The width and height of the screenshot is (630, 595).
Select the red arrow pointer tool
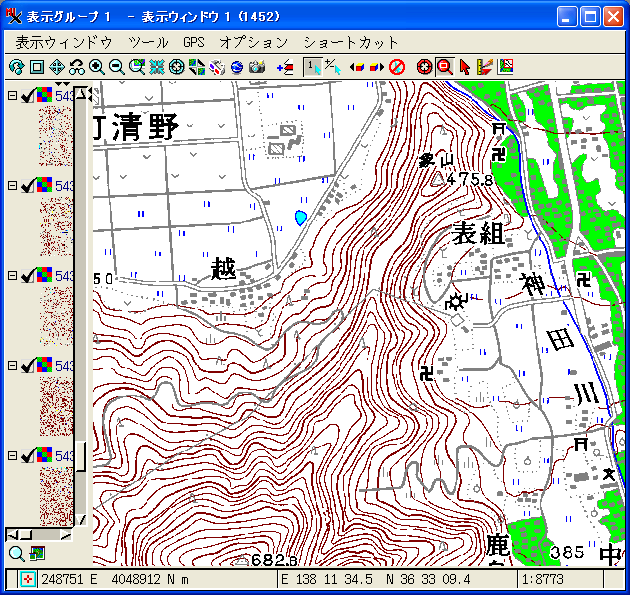[x=465, y=67]
